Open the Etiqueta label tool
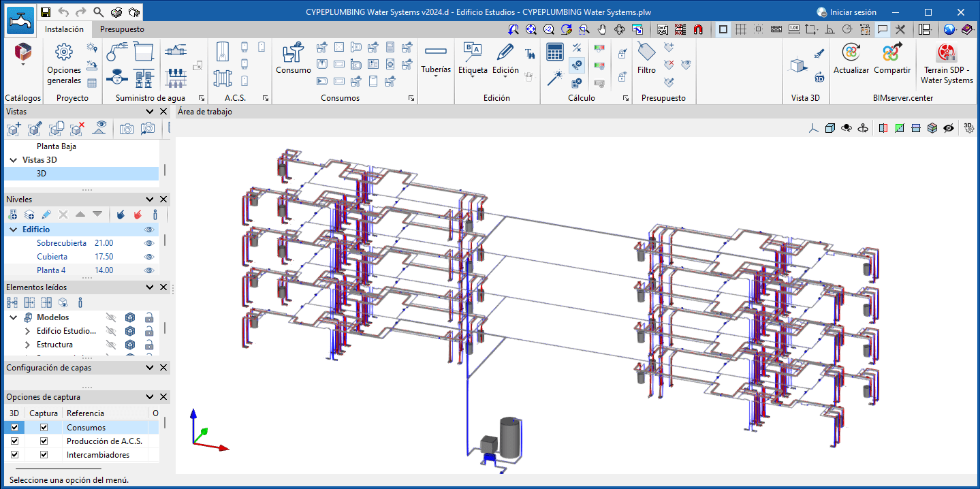This screenshot has height=489, width=980. [473, 58]
